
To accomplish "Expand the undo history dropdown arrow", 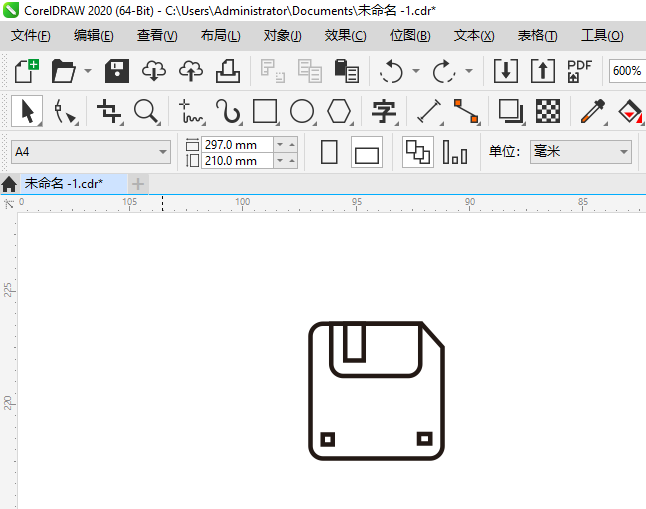I will (x=416, y=71).
